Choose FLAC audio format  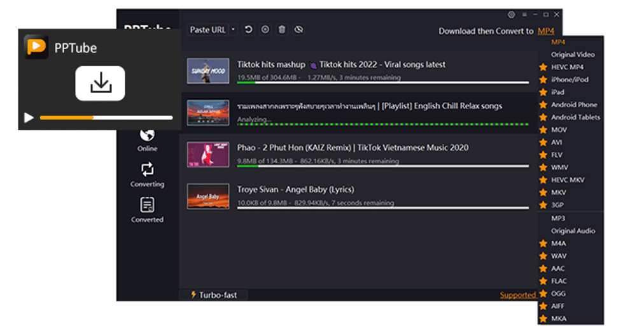tap(559, 281)
